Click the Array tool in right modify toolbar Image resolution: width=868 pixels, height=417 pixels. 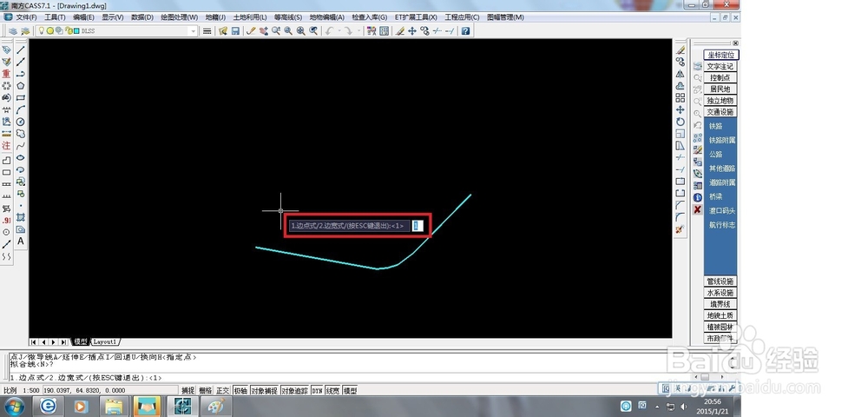pos(681,97)
